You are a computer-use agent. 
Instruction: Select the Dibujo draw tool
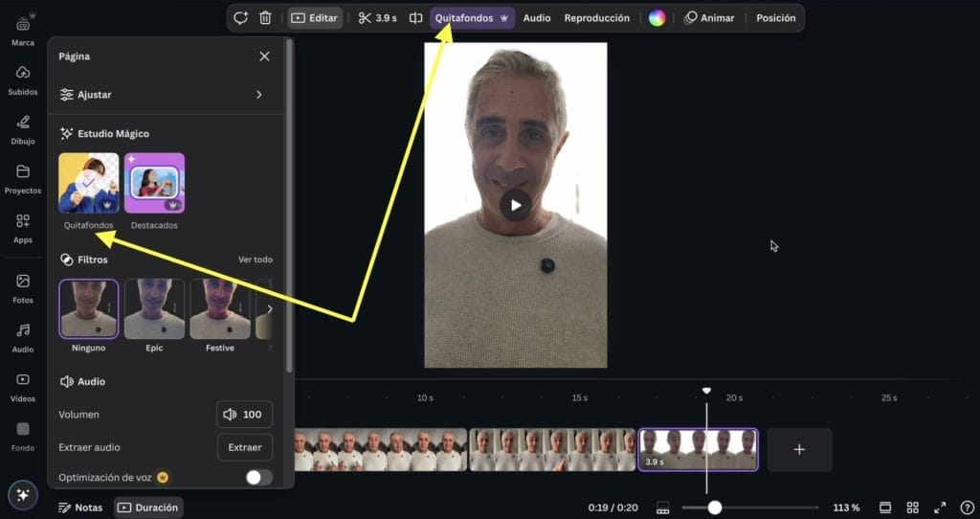coord(23,127)
